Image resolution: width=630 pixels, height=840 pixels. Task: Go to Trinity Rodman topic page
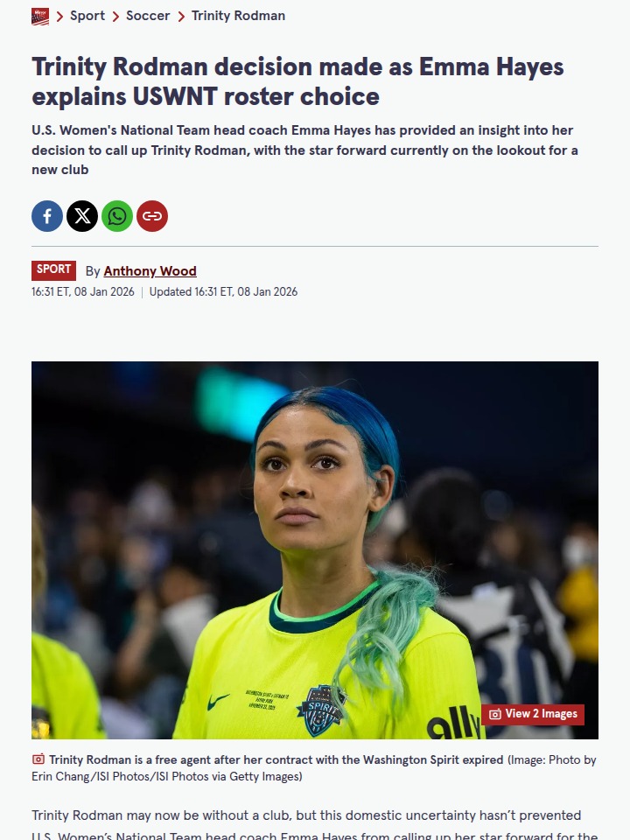238,16
